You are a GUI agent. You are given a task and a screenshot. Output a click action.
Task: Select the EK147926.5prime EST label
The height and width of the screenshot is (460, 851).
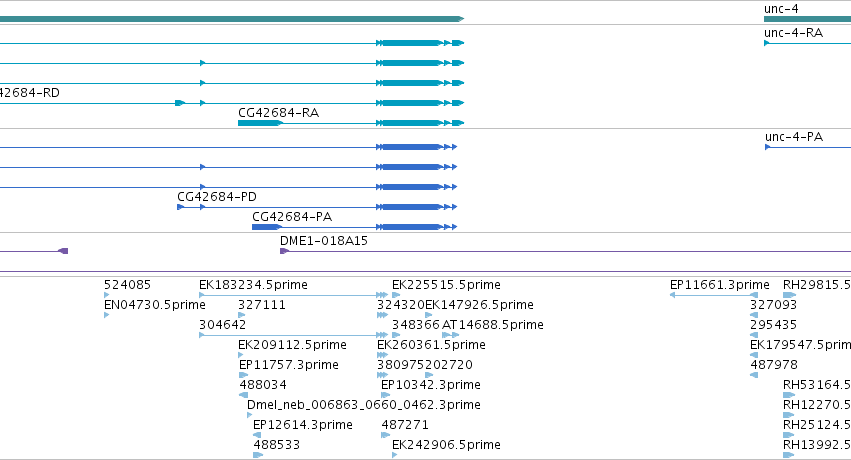pos(479,305)
